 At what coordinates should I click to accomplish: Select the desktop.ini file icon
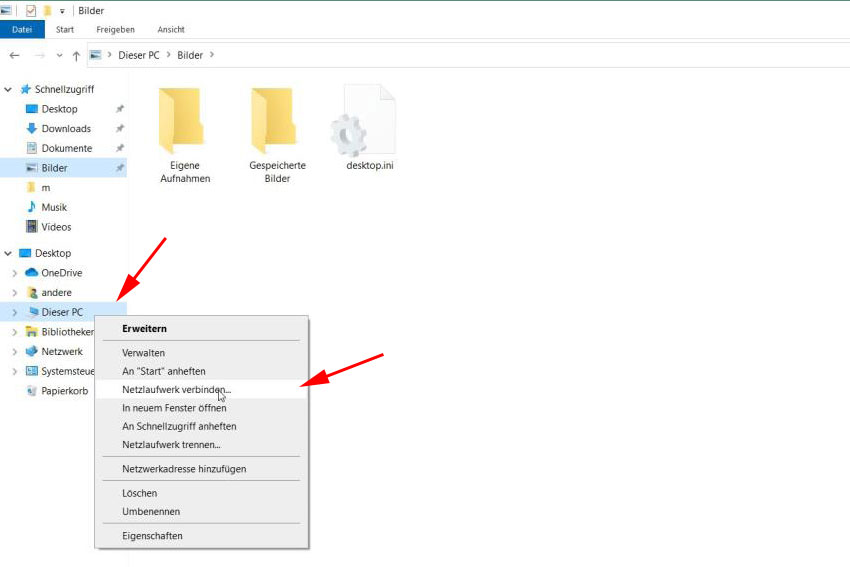pos(368,120)
